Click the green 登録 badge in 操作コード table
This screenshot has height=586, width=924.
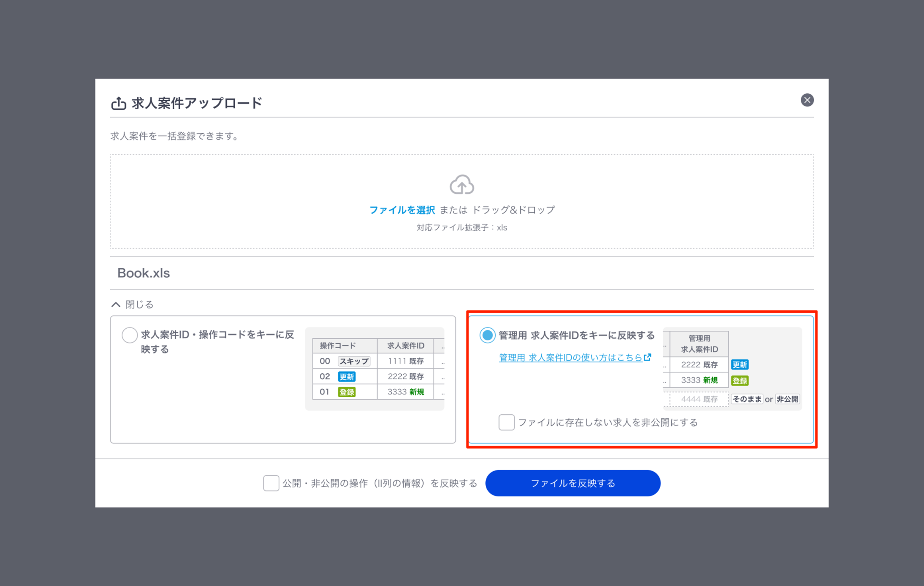pyautogui.click(x=346, y=392)
